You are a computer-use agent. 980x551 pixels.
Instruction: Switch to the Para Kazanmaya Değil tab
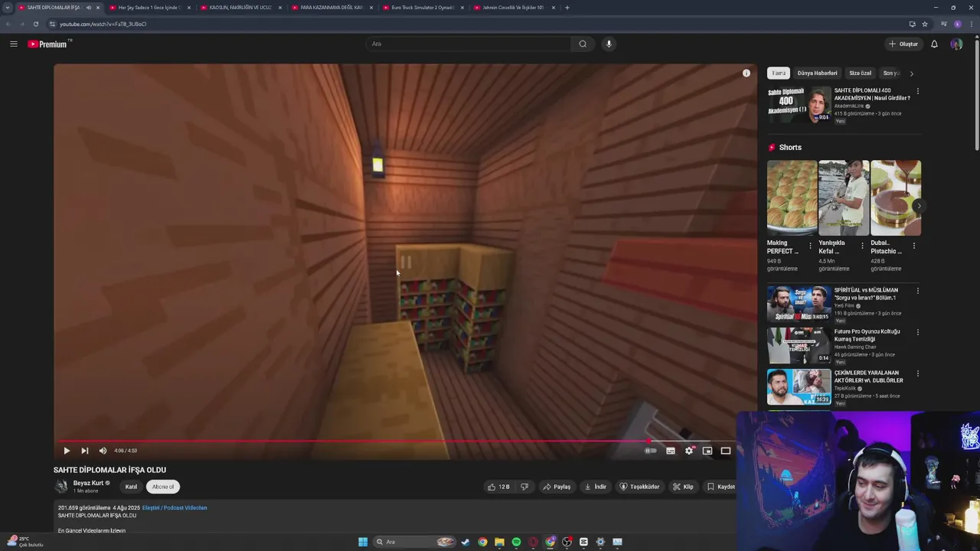click(332, 8)
